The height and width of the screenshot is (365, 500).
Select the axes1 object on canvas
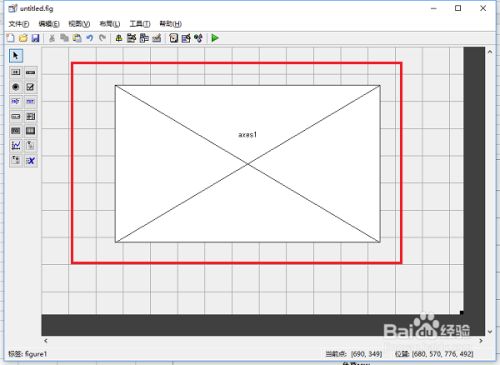(247, 164)
